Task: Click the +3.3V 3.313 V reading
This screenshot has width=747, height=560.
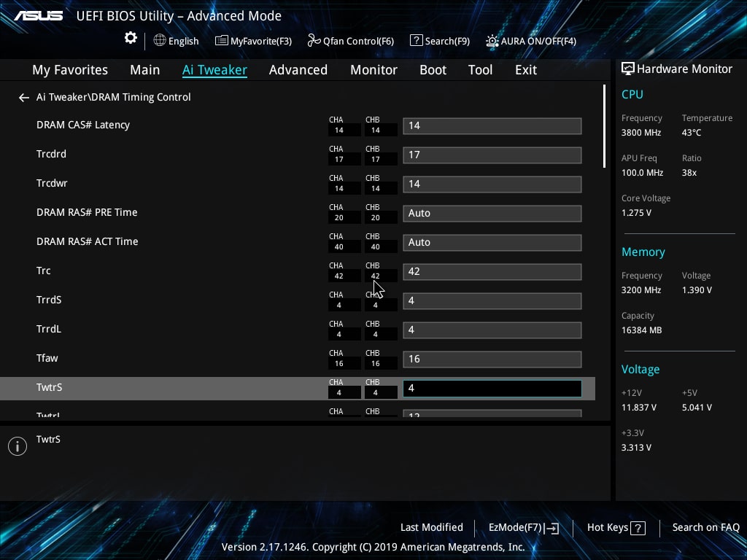Action: [636, 448]
